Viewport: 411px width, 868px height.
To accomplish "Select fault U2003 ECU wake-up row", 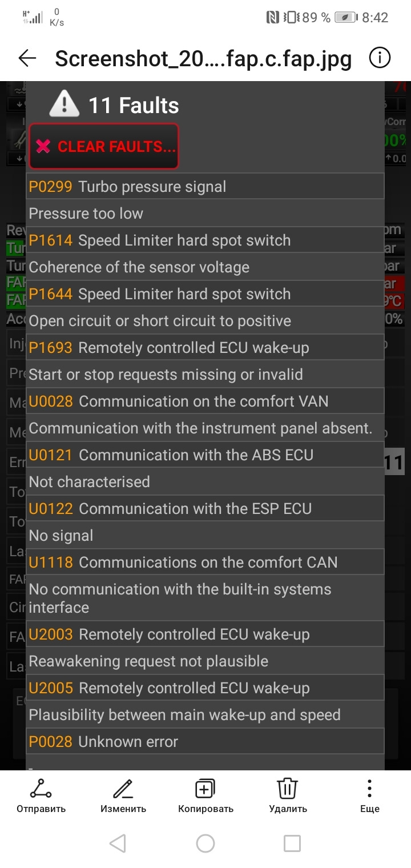I will tap(205, 634).
